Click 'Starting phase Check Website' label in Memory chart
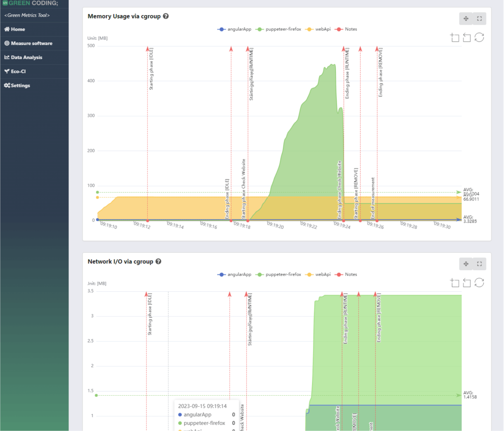The height and width of the screenshot is (431, 504). click(x=244, y=188)
